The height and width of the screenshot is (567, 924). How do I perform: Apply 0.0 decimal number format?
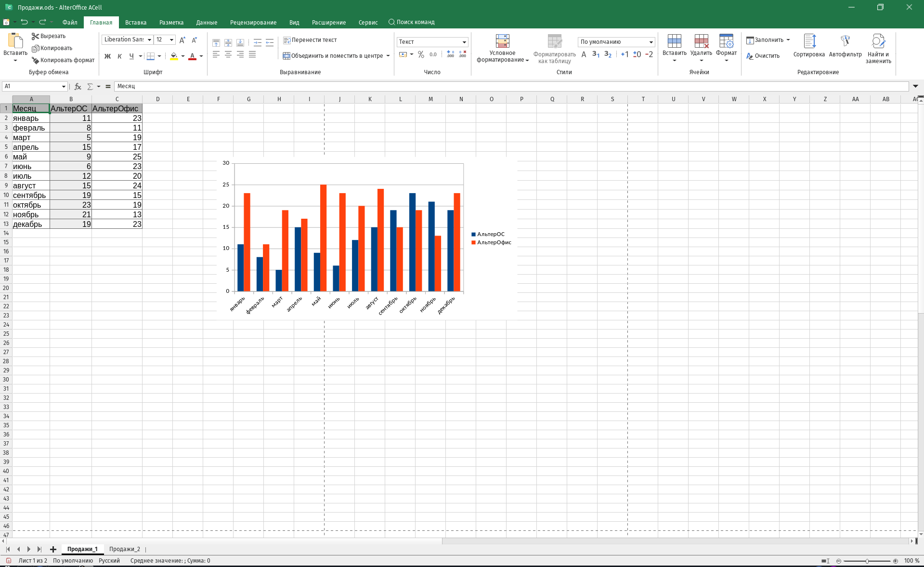tap(433, 54)
